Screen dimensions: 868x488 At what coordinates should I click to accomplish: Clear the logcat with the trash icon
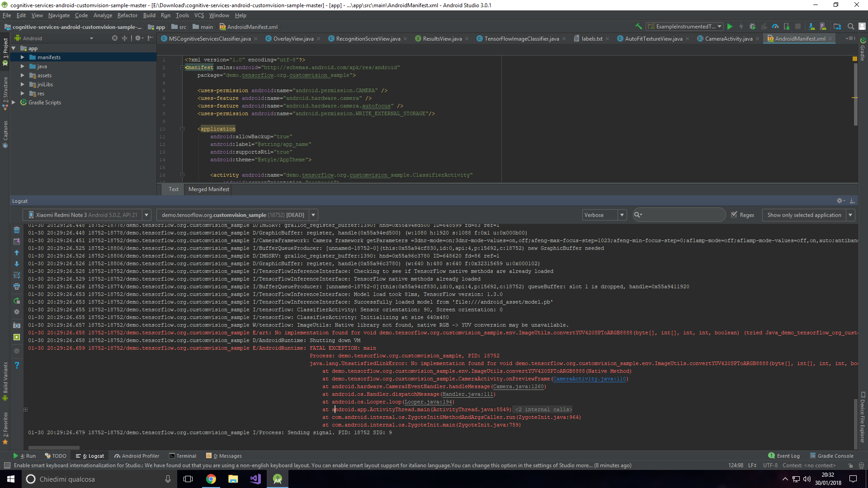(x=17, y=230)
